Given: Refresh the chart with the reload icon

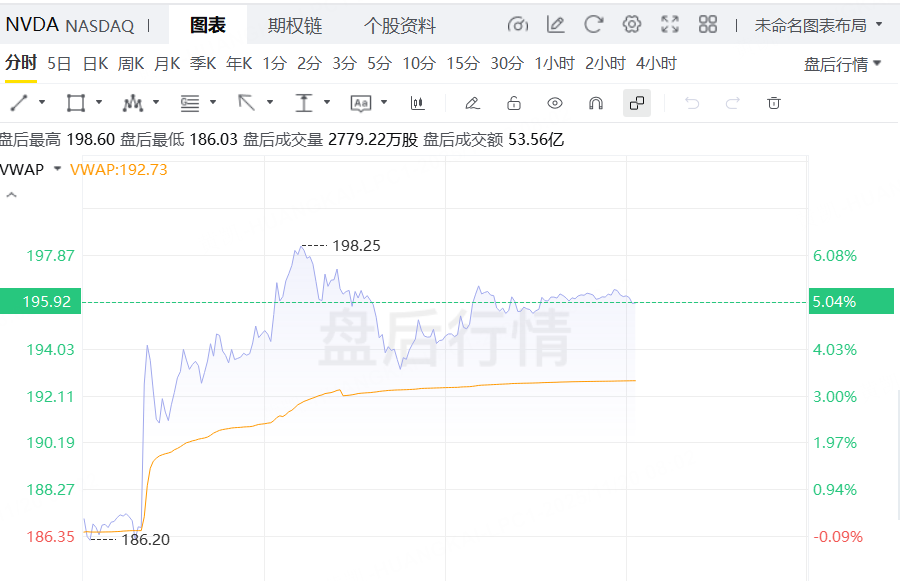Looking at the screenshot, I should [593, 25].
